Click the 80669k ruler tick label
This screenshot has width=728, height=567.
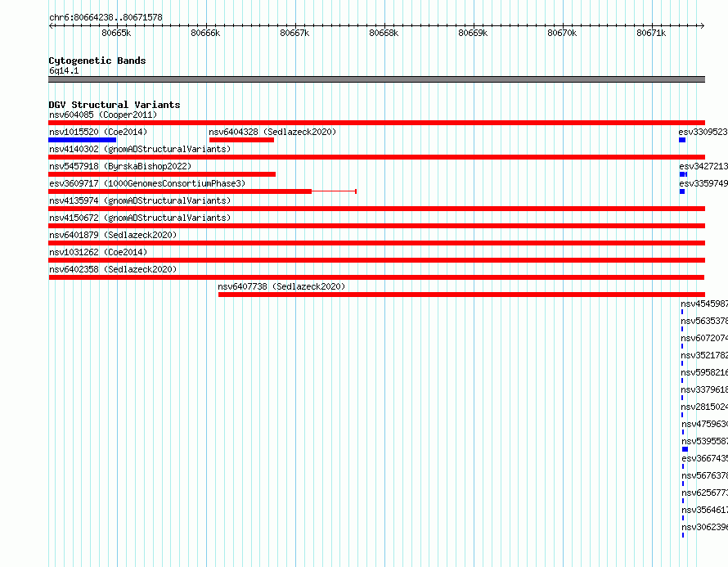click(x=473, y=33)
